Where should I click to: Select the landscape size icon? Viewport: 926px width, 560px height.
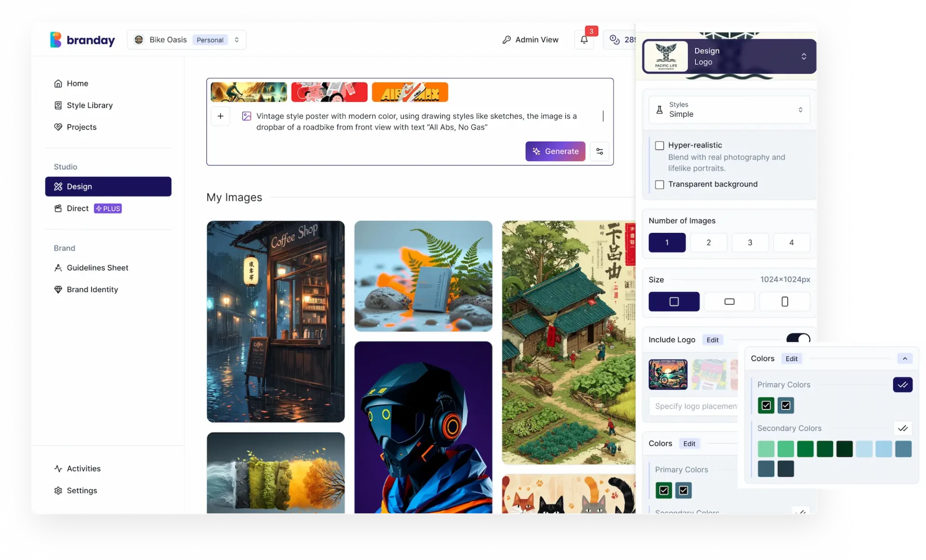tap(729, 302)
